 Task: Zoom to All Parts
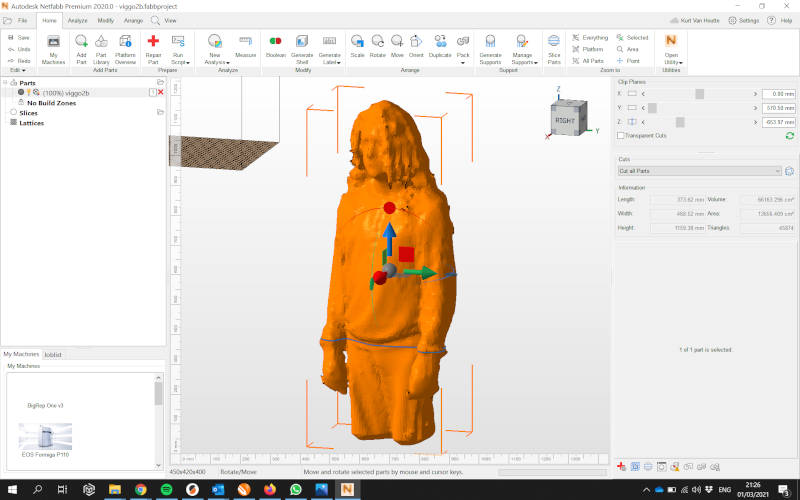coord(588,61)
